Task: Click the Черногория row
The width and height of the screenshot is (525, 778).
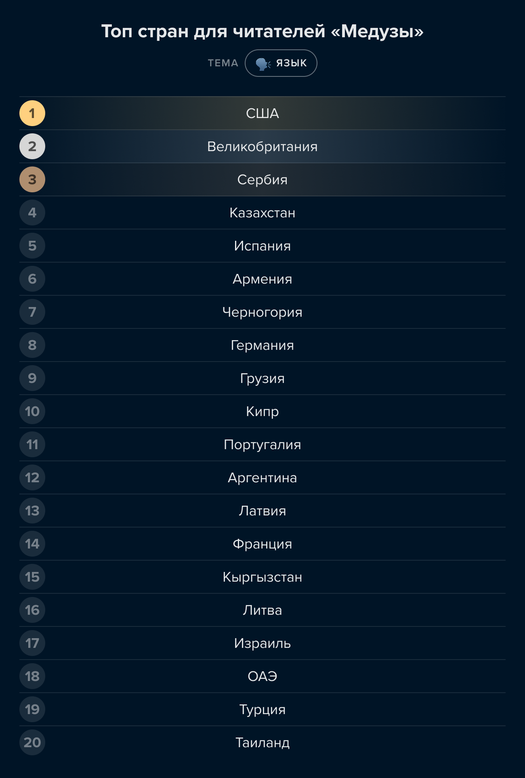Action: (x=262, y=312)
